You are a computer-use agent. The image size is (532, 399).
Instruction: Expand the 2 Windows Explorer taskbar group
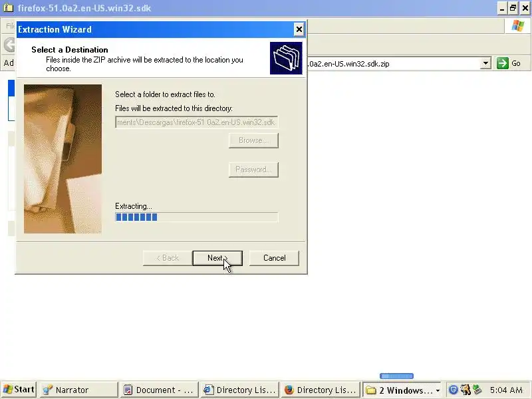click(x=402, y=390)
